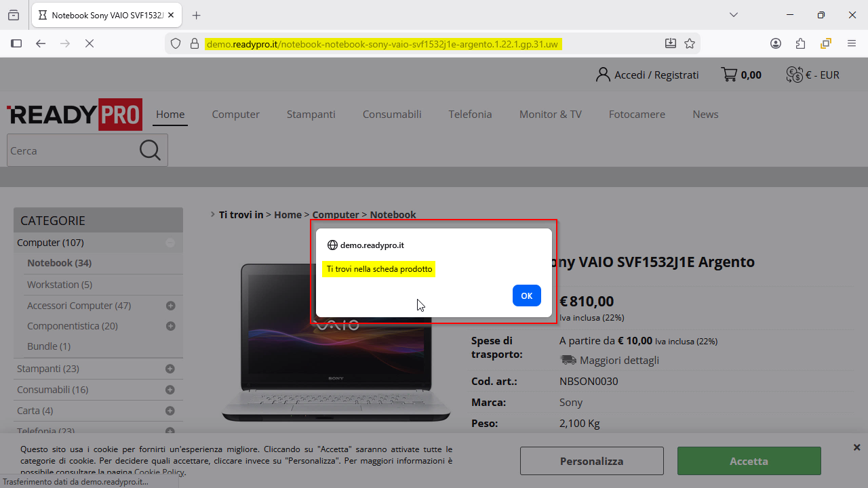The height and width of the screenshot is (488, 868).
Task: Click the Cerca search input field
Action: 71,150
